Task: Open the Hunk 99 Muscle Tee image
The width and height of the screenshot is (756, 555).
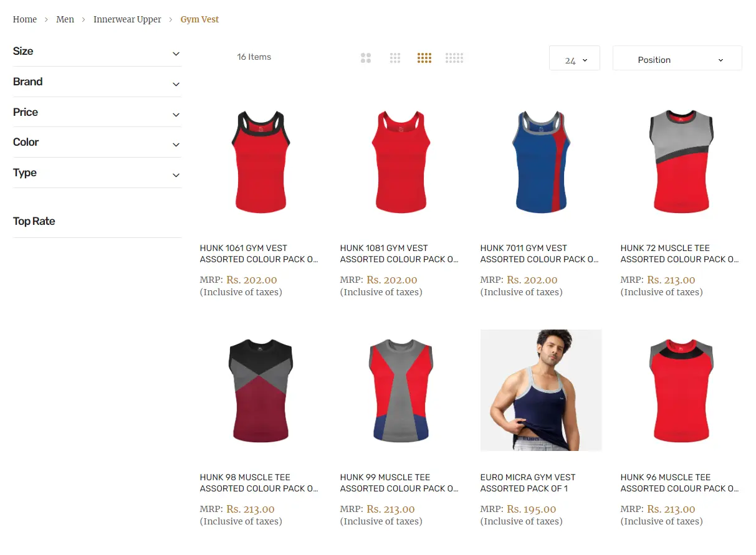Action: 401,390
